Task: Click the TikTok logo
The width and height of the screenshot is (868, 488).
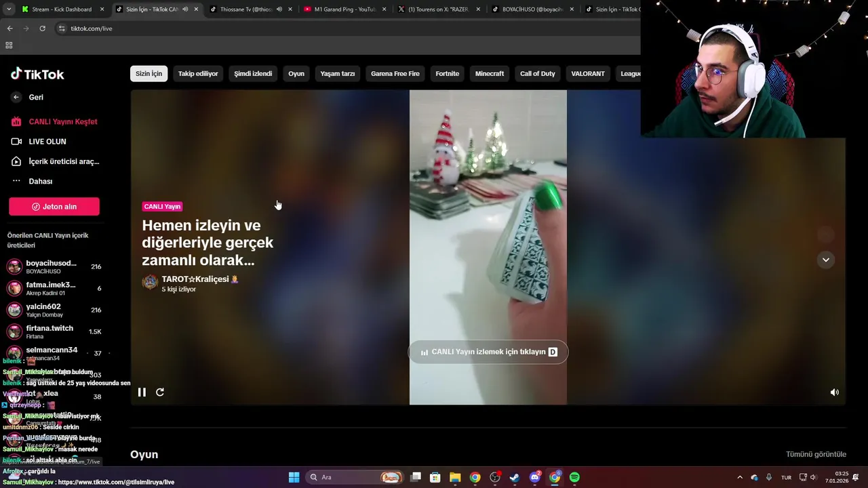Action: (37, 74)
